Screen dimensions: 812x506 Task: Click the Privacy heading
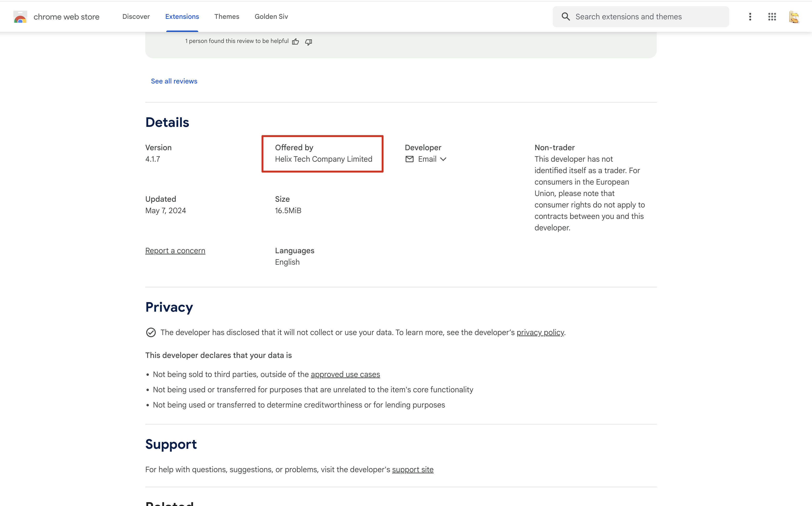169,307
